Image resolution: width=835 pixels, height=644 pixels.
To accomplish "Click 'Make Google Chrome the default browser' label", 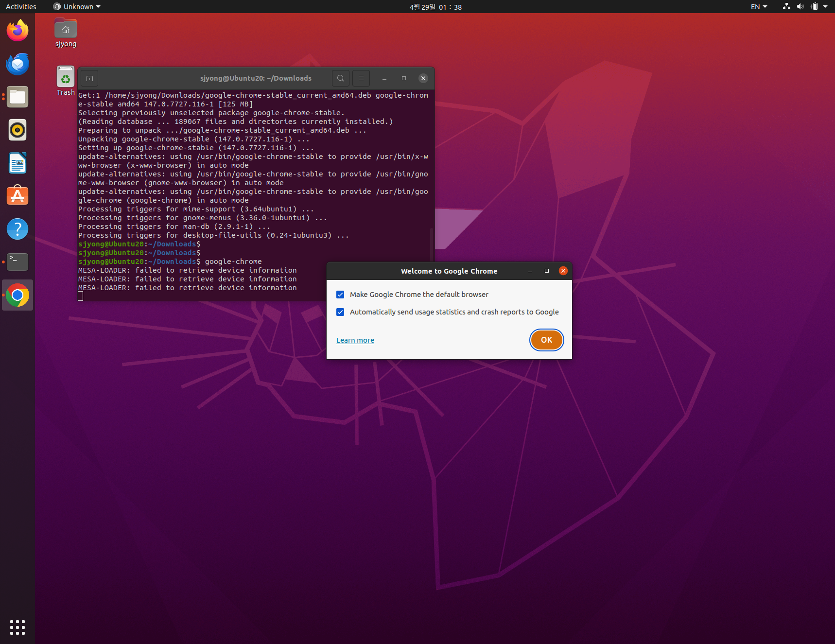I will pos(419,295).
